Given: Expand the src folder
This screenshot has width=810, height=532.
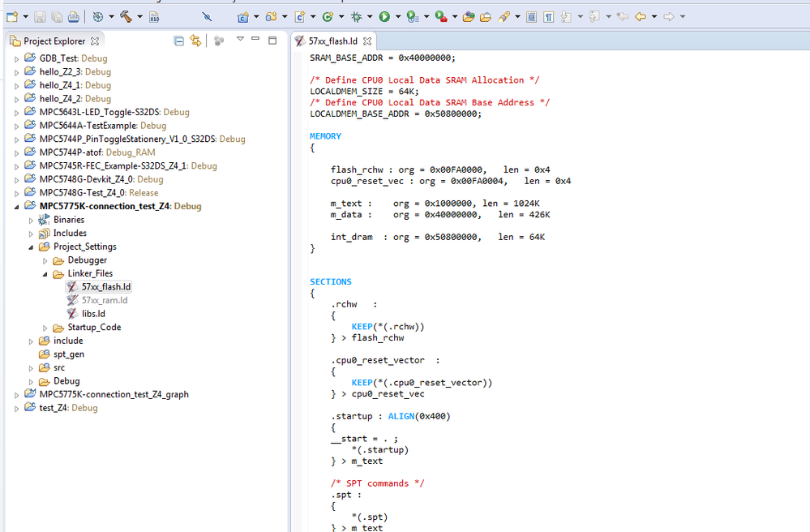Looking at the screenshot, I should 31,368.
